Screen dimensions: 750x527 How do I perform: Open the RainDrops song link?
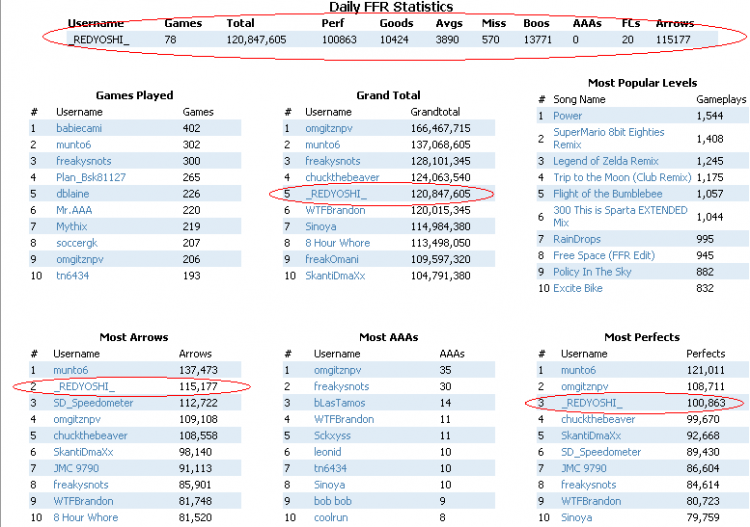(x=578, y=239)
